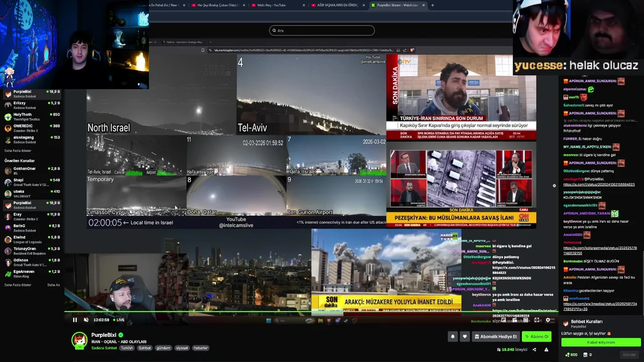This screenshot has width=644, height=362.
Task: Close the Her Şeyi Bırakıp Çoban Oldu tab
Action: [244, 5]
